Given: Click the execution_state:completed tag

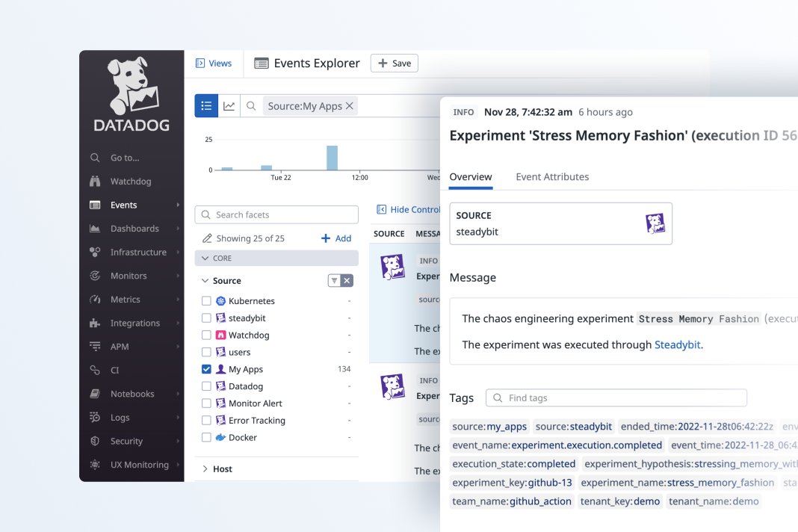Looking at the screenshot, I should coord(514,464).
